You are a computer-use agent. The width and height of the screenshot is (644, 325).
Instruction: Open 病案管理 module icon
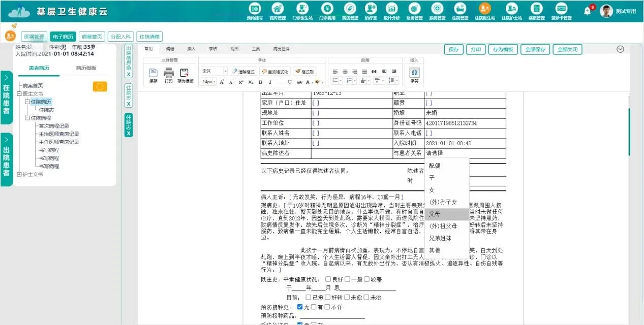[x=536, y=11]
